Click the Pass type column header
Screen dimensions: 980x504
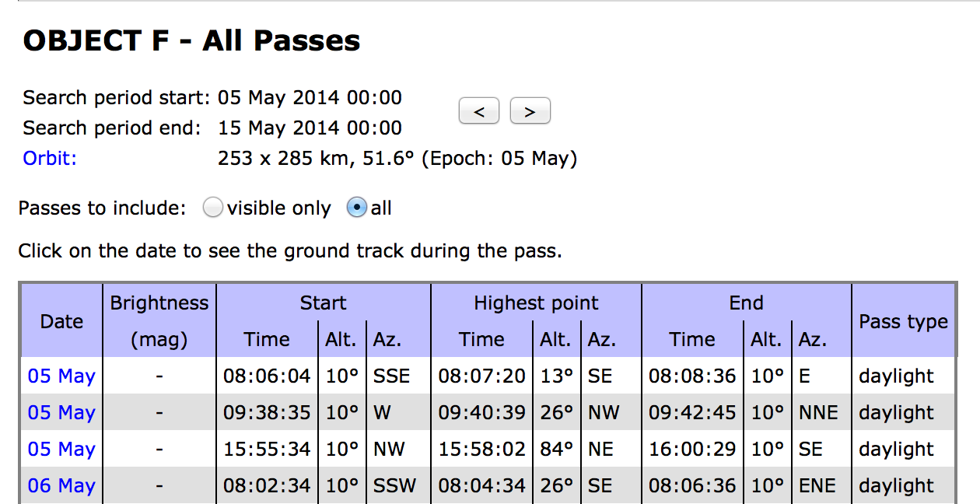point(904,321)
